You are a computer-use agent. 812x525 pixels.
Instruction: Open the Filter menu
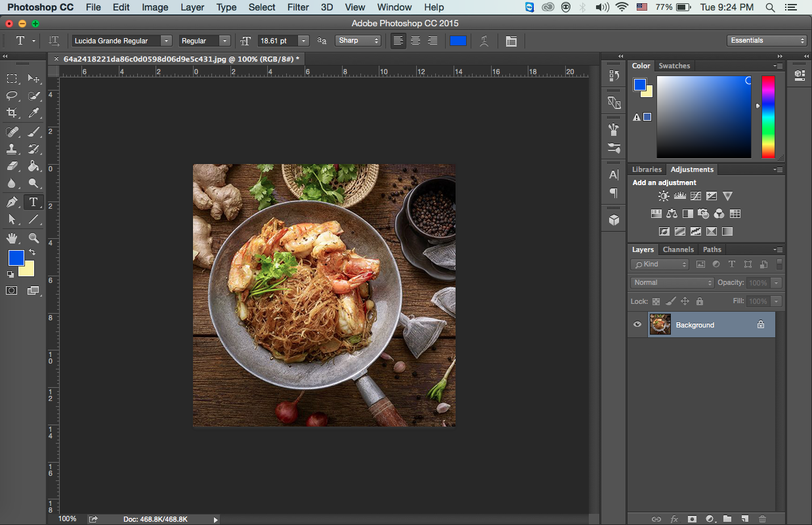pyautogui.click(x=298, y=7)
